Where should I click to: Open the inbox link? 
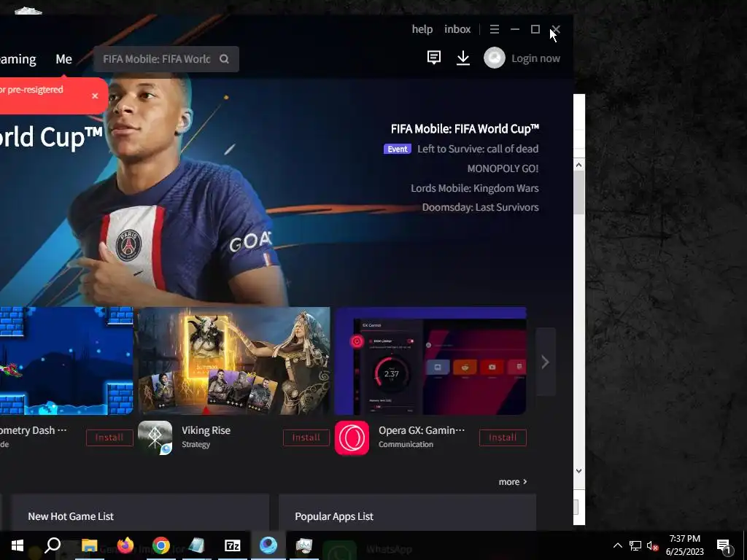[x=457, y=29]
